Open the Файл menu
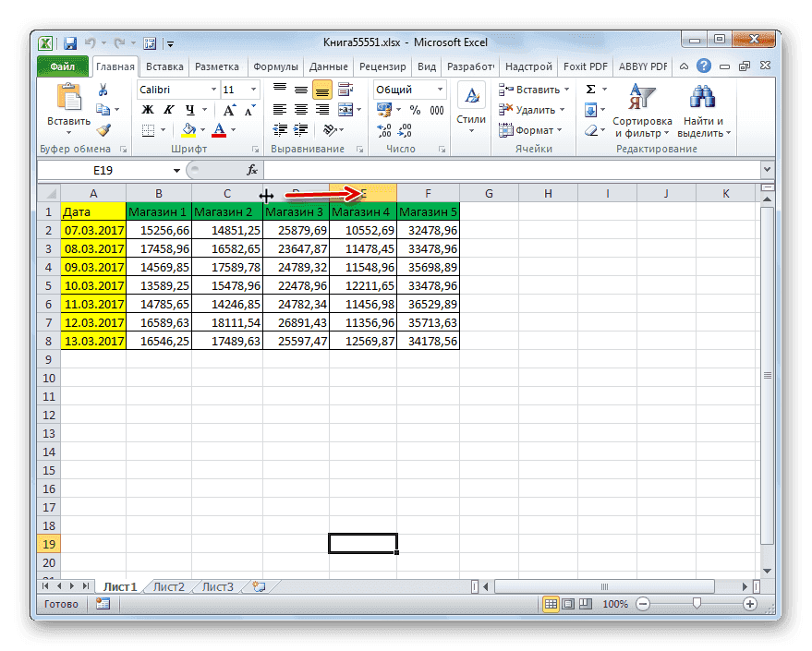This screenshot has height=651, width=812. (62, 66)
